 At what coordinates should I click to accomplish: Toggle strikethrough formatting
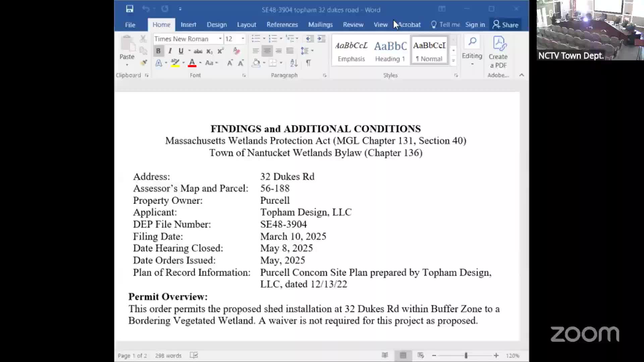click(198, 51)
